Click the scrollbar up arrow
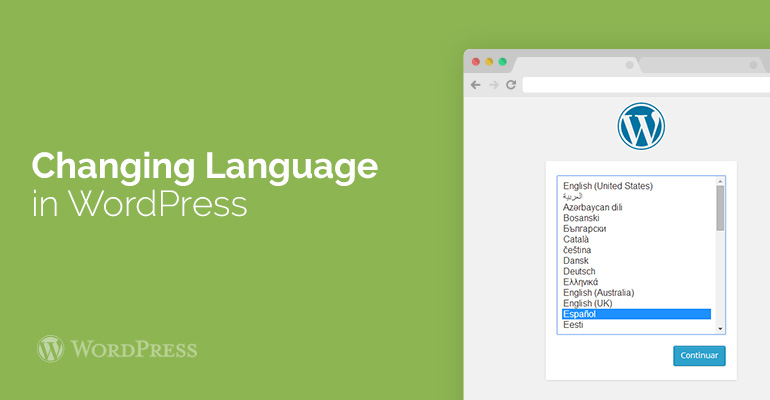 pyautogui.click(x=720, y=181)
